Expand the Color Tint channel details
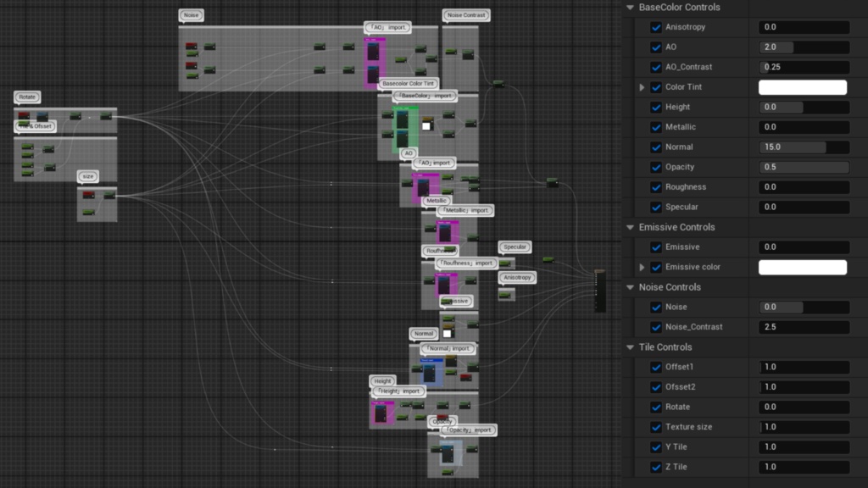 [x=643, y=87]
